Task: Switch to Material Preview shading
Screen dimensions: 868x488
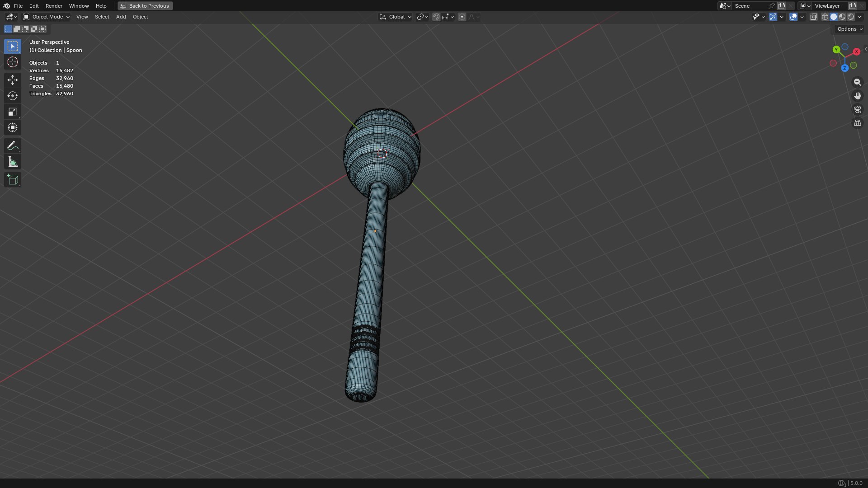Action: point(842,17)
